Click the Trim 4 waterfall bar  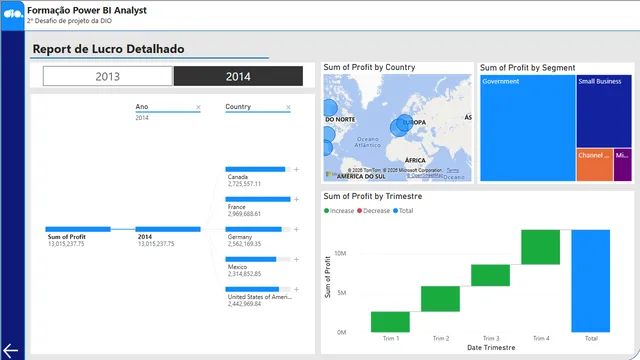pyautogui.click(x=540, y=247)
